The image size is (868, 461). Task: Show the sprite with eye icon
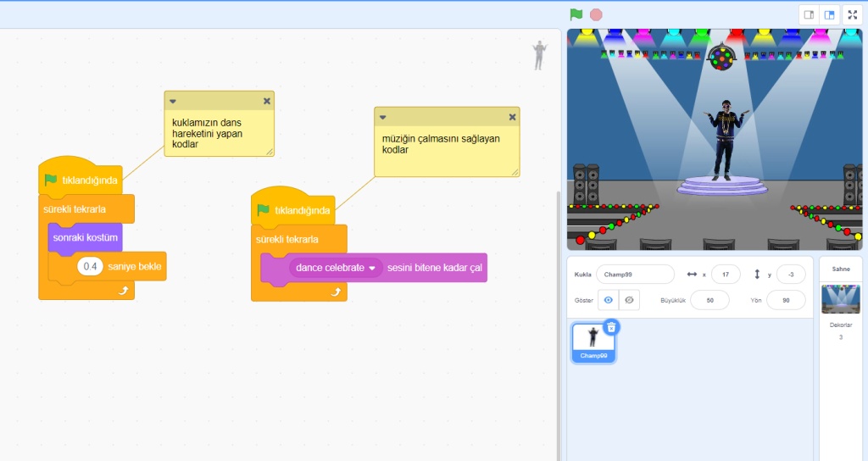[608, 300]
